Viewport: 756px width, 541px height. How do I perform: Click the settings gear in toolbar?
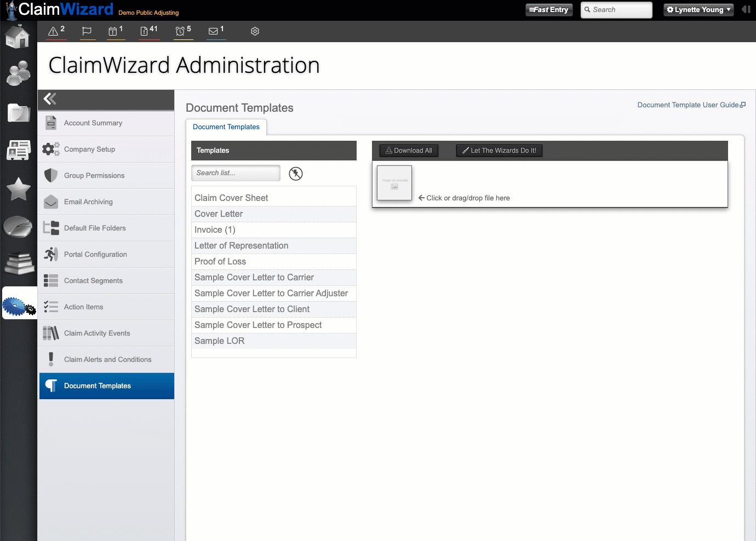click(255, 31)
